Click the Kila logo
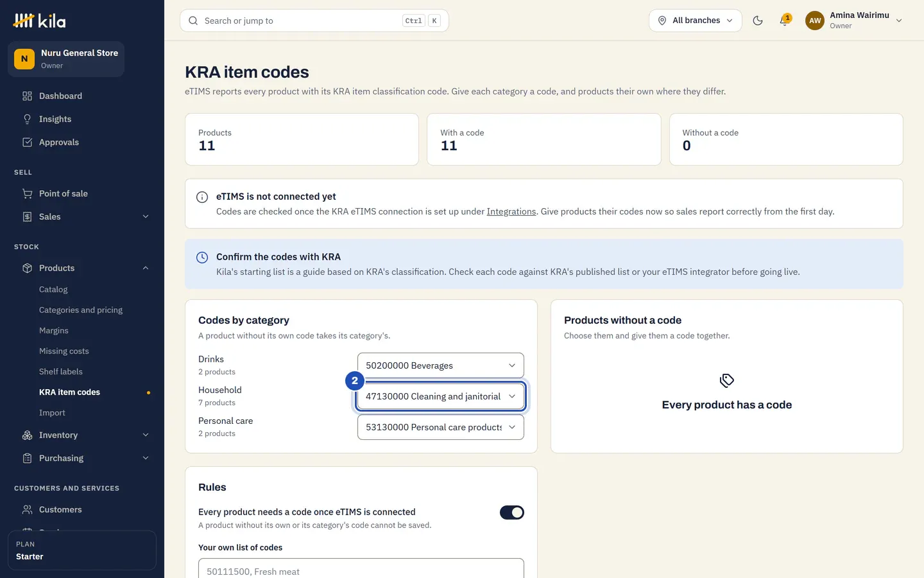The width and height of the screenshot is (924, 578). coord(40,21)
